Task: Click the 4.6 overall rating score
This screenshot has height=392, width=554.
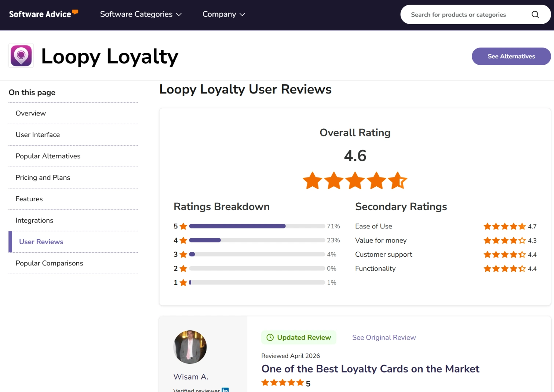Action: click(x=355, y=156)
